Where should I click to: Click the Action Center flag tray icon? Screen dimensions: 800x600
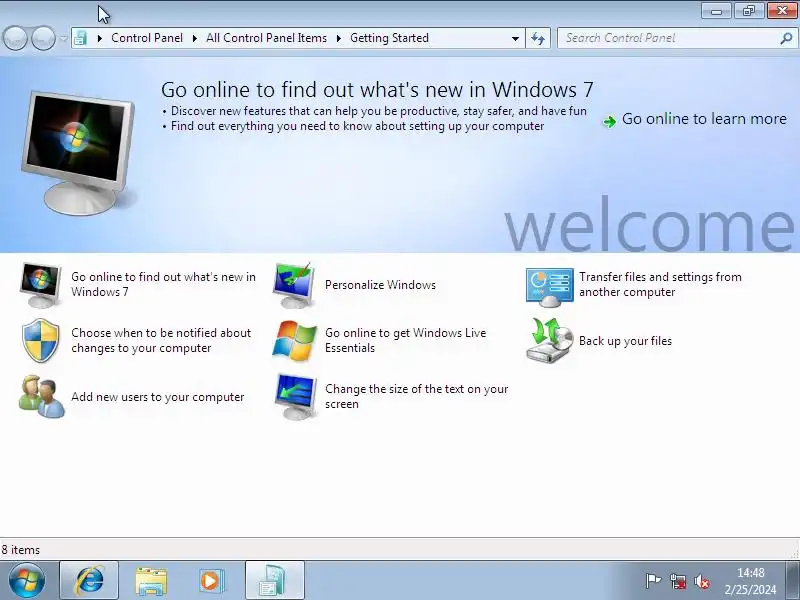(x=653, y=581)
